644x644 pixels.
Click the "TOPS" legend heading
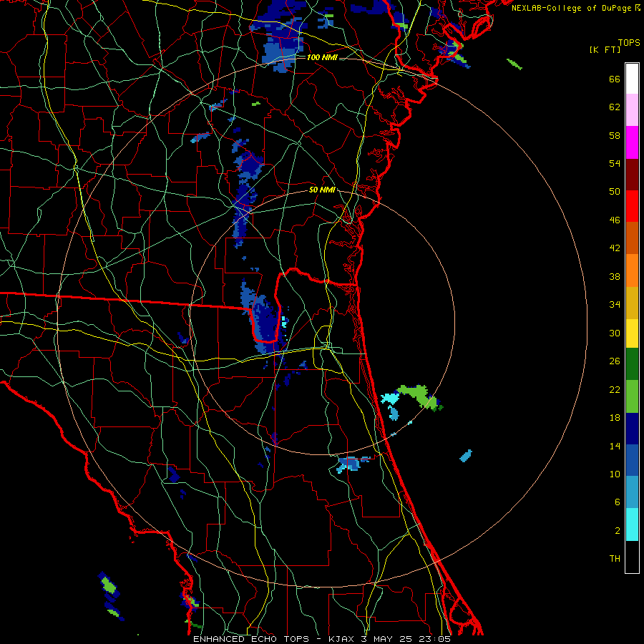tap(629, 43)
